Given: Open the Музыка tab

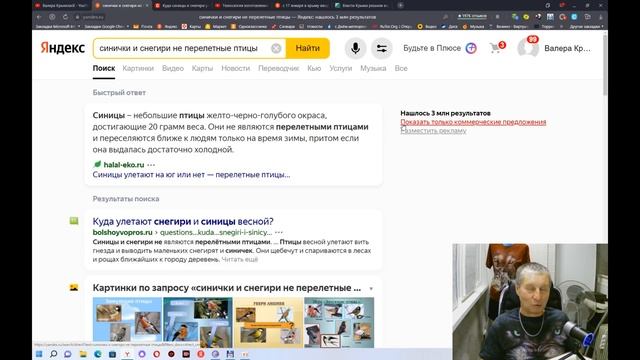Looking at the screenshot, I should point(373,68).
